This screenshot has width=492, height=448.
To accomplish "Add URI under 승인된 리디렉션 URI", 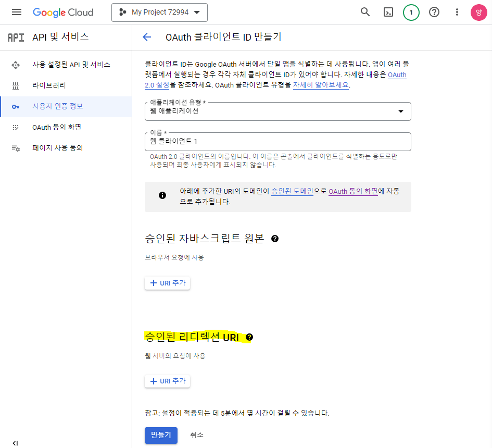I will point(167,381).
